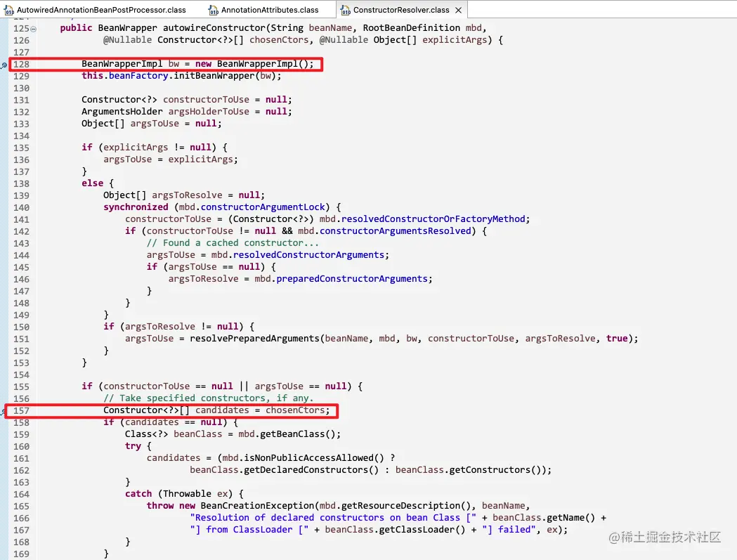The image size is (737, 560).
Task: Click the 'Resolution of declared constructors' string
Action: click(333, 518)
